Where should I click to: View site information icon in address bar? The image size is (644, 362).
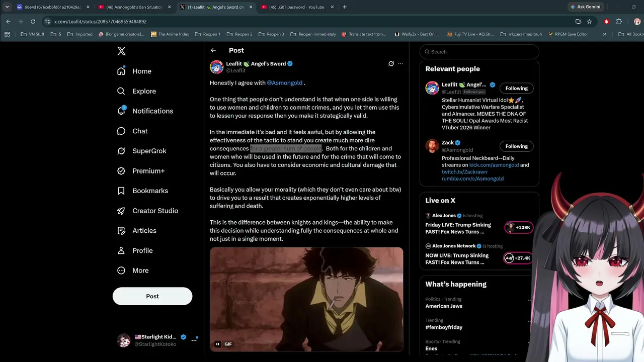point(47,22)
